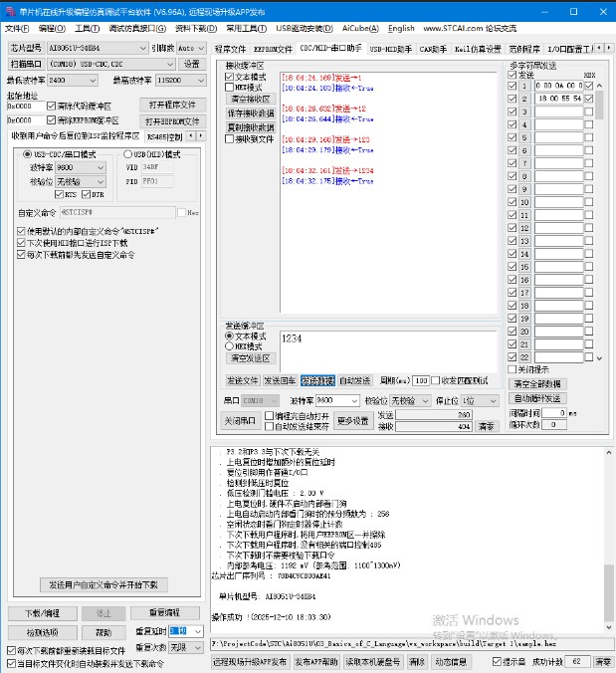Open the USB驱动安装(D) menu
The image size is (616, 673).
[305, 28]
